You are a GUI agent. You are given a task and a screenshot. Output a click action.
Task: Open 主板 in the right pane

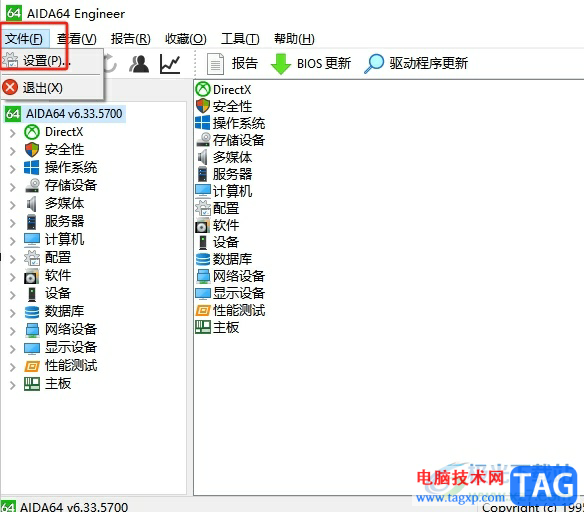pyautogui.click(x=217, y=327)
